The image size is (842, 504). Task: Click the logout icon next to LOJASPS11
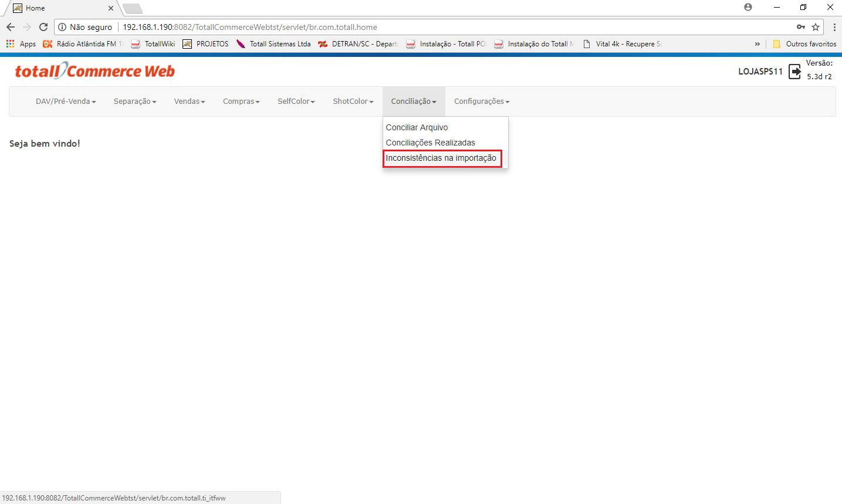[x=794, y=72]
